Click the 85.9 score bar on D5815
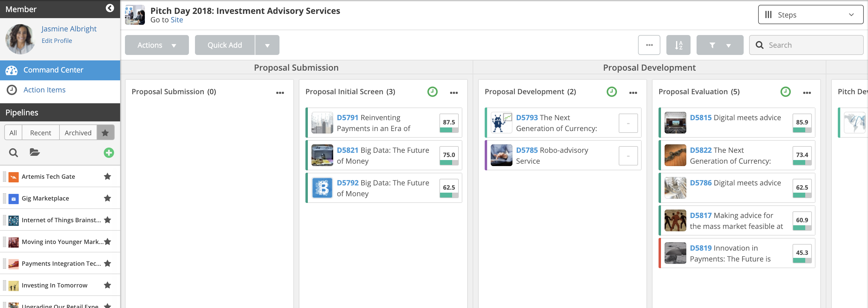 tap(802, 130)
